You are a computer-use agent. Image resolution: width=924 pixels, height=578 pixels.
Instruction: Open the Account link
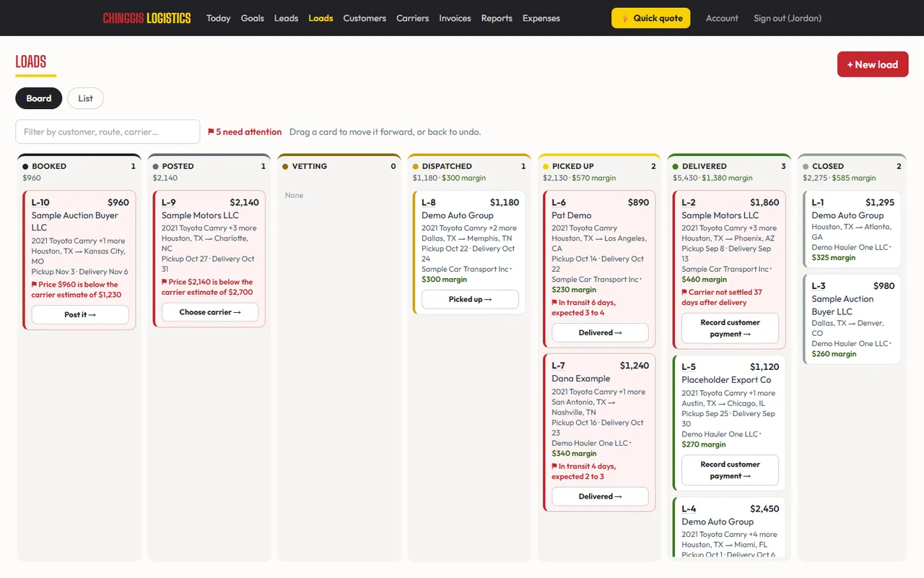(x=722, y=18)
